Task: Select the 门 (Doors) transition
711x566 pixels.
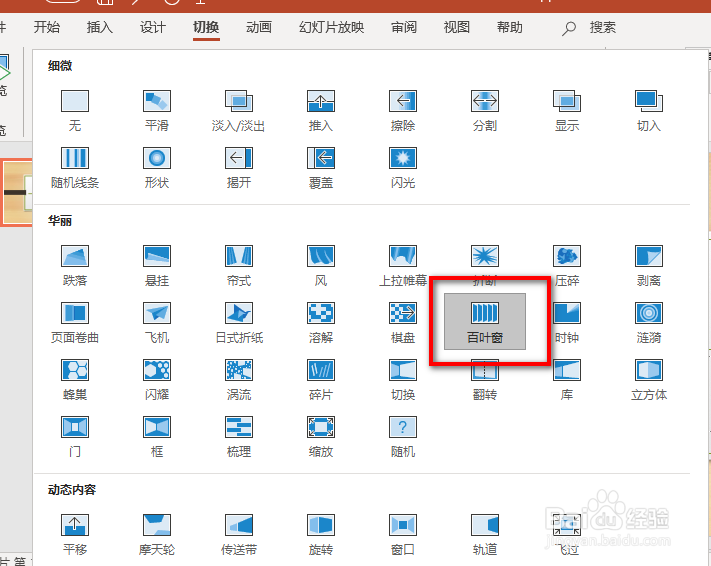Action: tap(75, 437)
